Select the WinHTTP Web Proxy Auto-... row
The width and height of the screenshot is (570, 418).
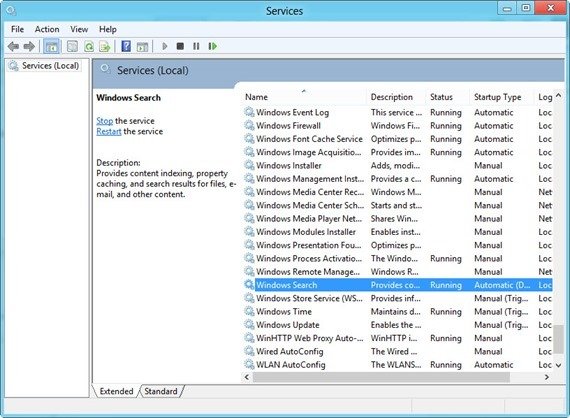[x=398, y=338]
